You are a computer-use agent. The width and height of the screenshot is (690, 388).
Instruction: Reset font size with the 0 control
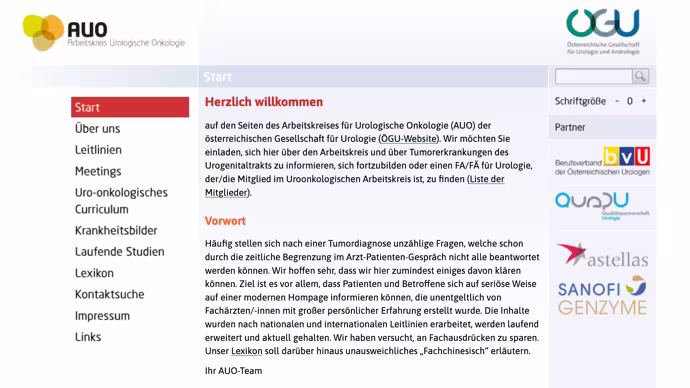pyautogui.click(x=630, y=101)
